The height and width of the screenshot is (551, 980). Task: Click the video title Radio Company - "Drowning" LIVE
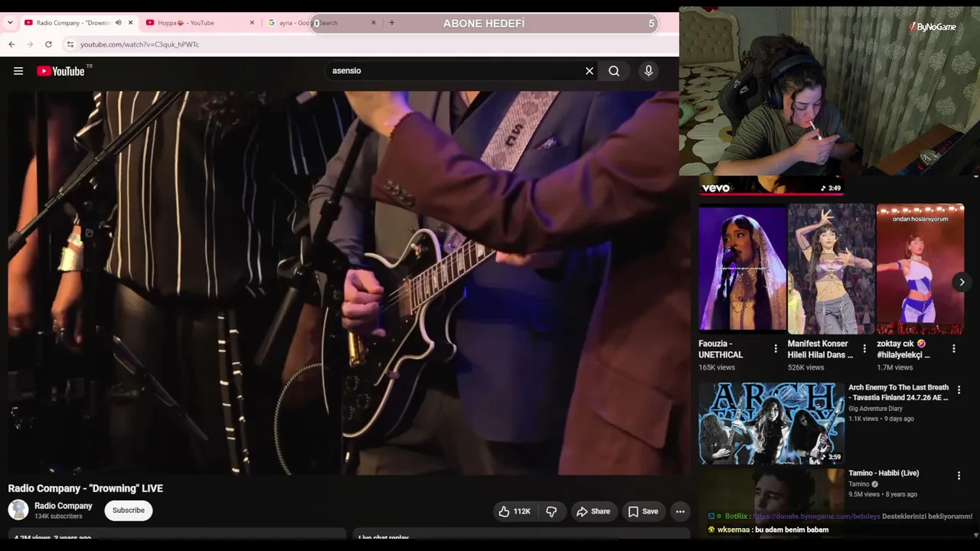coord(86,488)
